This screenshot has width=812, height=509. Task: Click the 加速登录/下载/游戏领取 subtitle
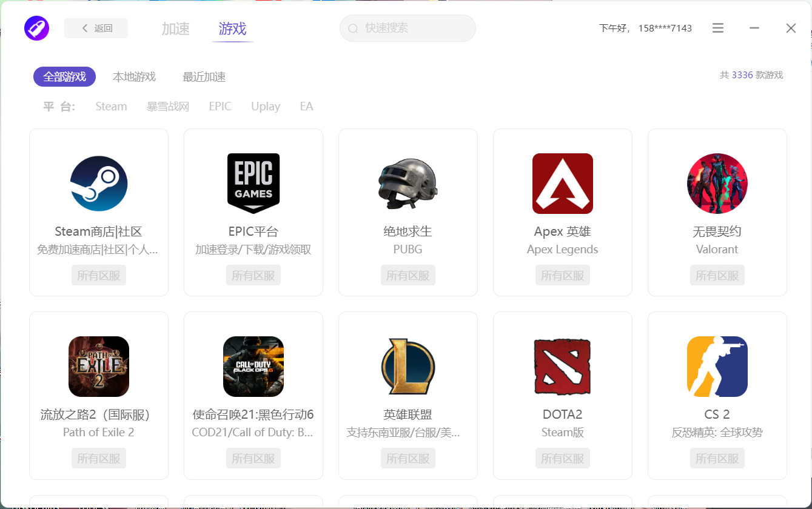pos(253,250)
